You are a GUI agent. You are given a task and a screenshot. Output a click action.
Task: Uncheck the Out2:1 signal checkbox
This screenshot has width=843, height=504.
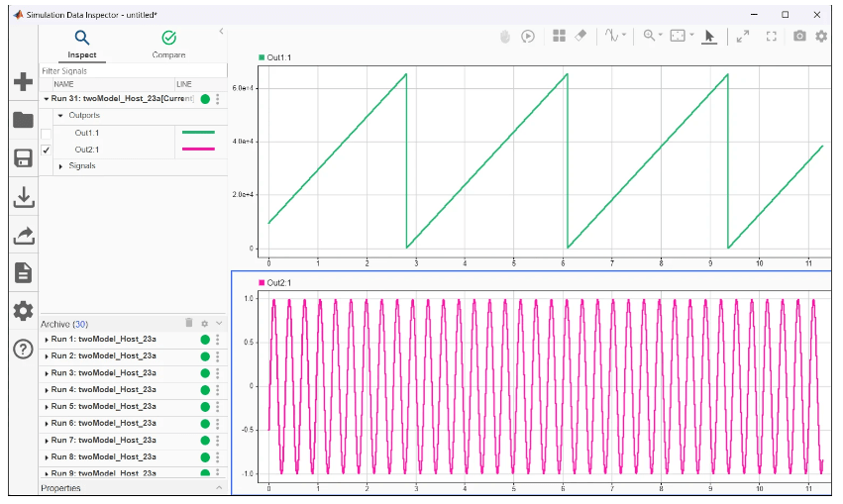pos(46,150)
